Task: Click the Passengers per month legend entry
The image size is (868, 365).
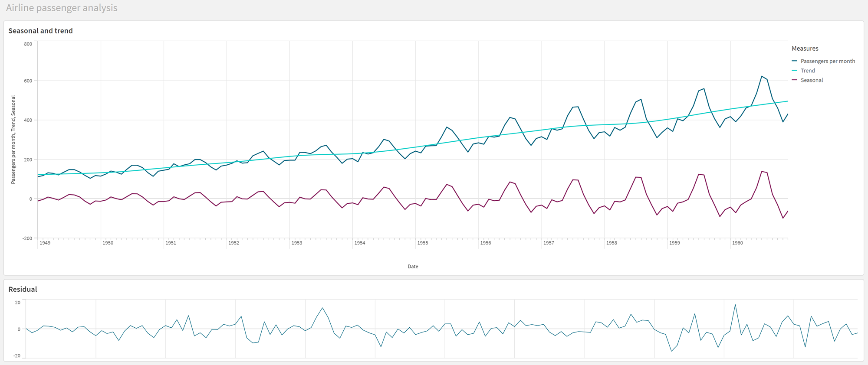Action: pos(827,61)
